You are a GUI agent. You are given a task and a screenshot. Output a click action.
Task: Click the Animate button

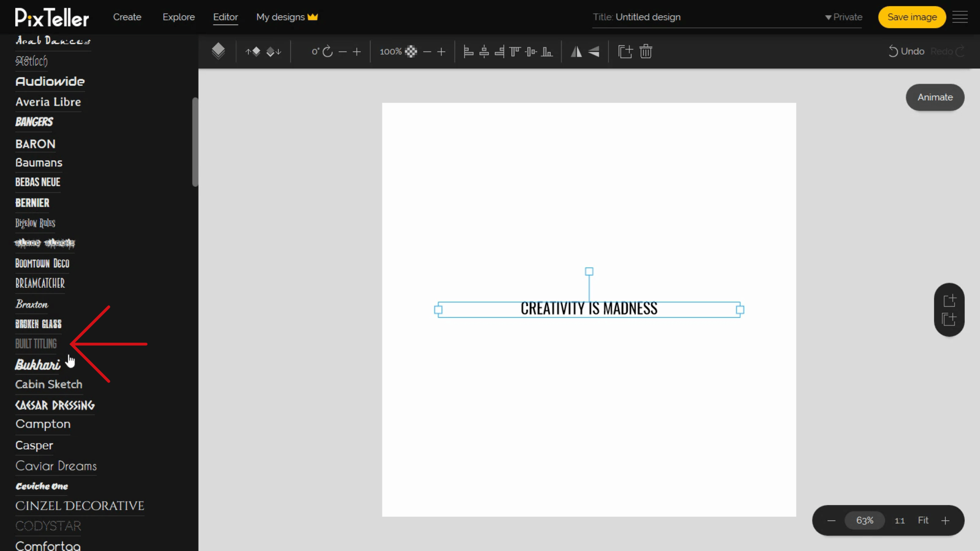tap(935, 97)
